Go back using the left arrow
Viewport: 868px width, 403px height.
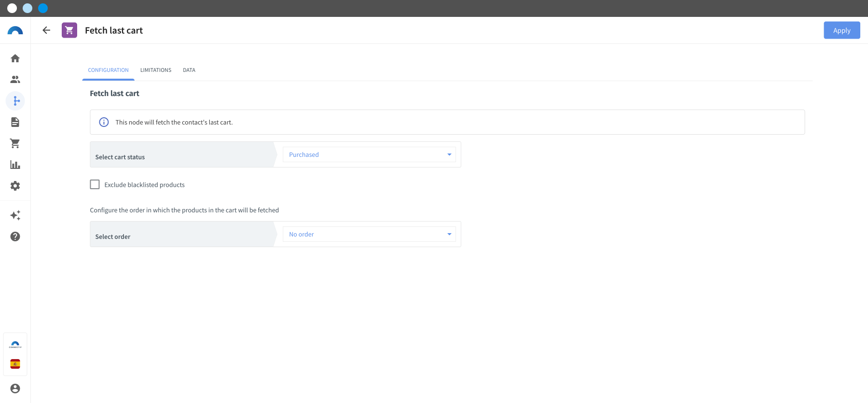click(x=46, y=30)
